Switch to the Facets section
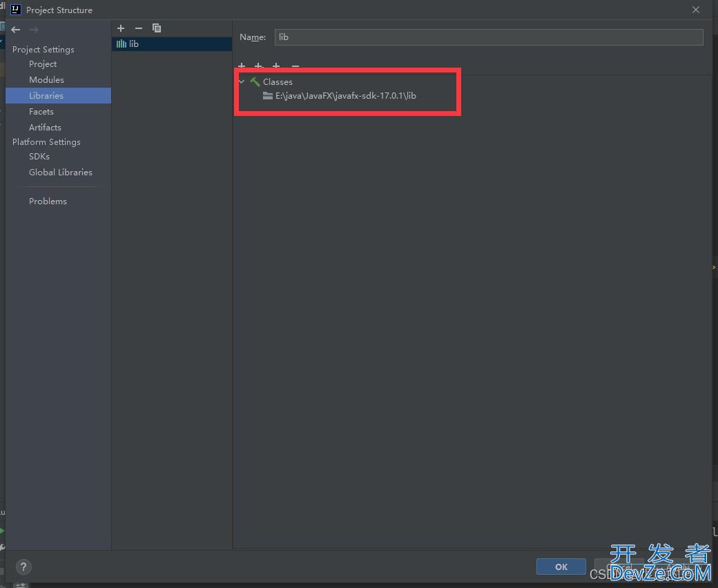This screenshot has width=718, height=588. (x=41, y=112)
